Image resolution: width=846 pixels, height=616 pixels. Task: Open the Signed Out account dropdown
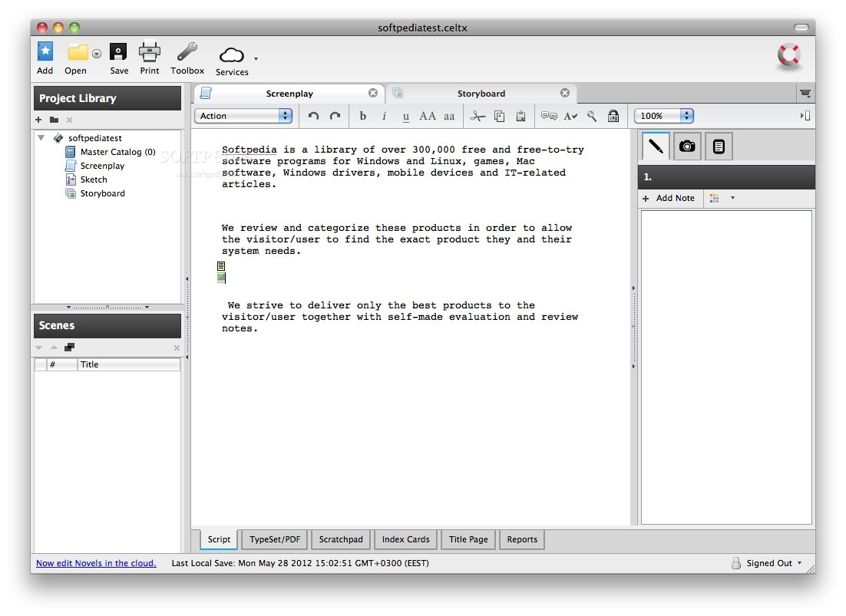pos(768,563)
